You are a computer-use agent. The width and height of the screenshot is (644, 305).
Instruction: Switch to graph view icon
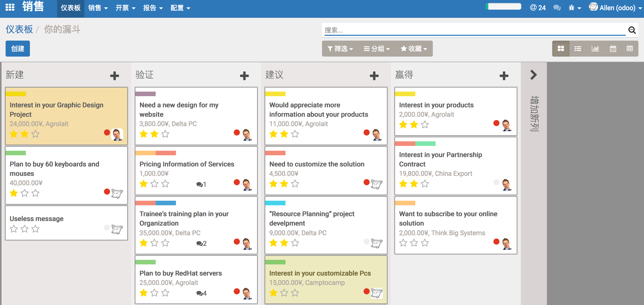[x=595, y=48]
